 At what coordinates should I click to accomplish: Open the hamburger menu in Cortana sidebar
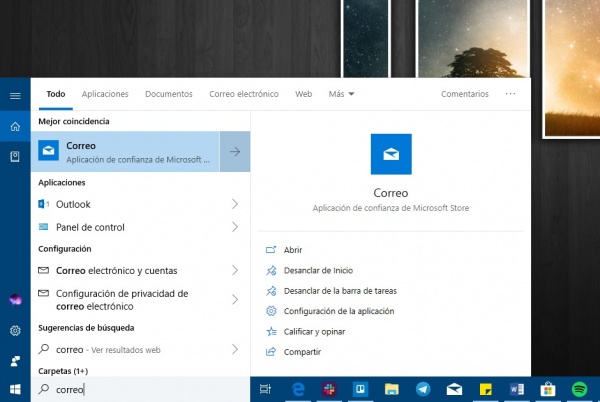[15, 96]
